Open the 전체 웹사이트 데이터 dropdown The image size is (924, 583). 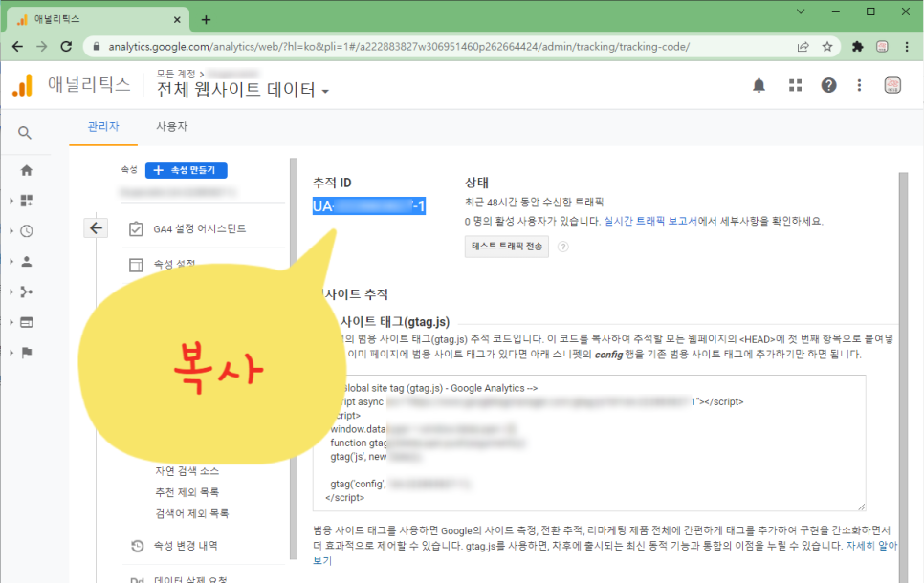click(243, 90)
